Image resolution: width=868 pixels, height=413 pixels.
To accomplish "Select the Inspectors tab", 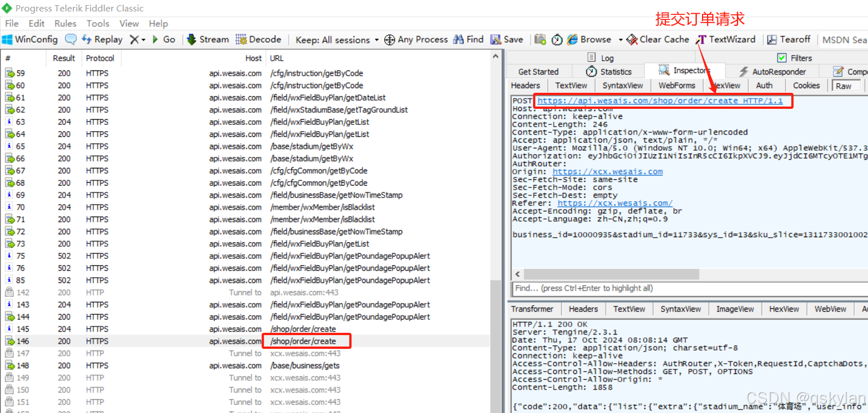I will [685, 70].
